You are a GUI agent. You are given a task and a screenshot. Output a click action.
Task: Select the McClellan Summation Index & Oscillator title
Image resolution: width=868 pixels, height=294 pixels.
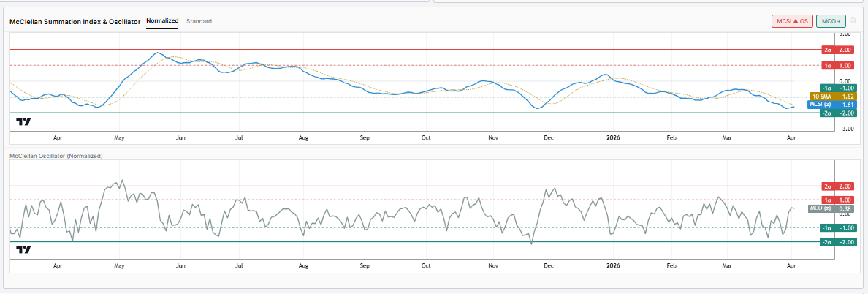75,22
